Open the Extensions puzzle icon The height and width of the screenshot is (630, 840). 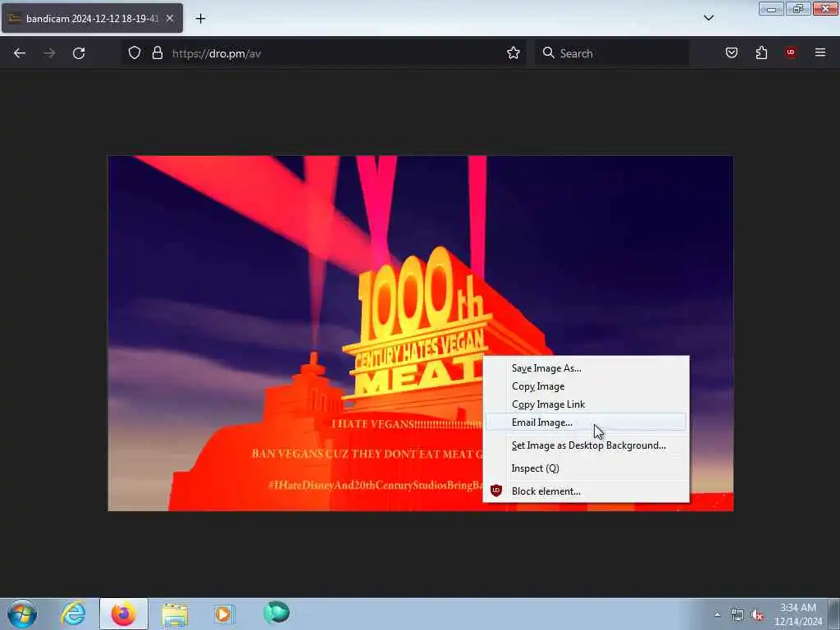coord(761,52)
